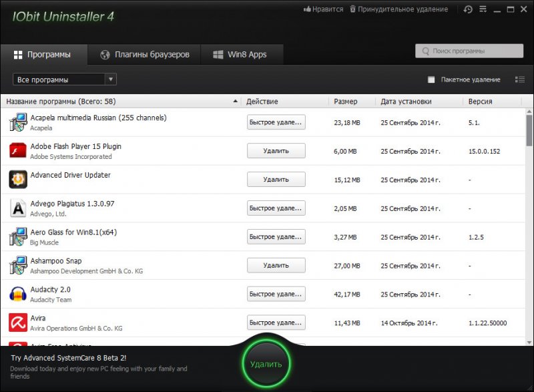Switch to the Плагины браузеров tab
Viewport: 534px width, 392px height.
click(x=144, y=55)
